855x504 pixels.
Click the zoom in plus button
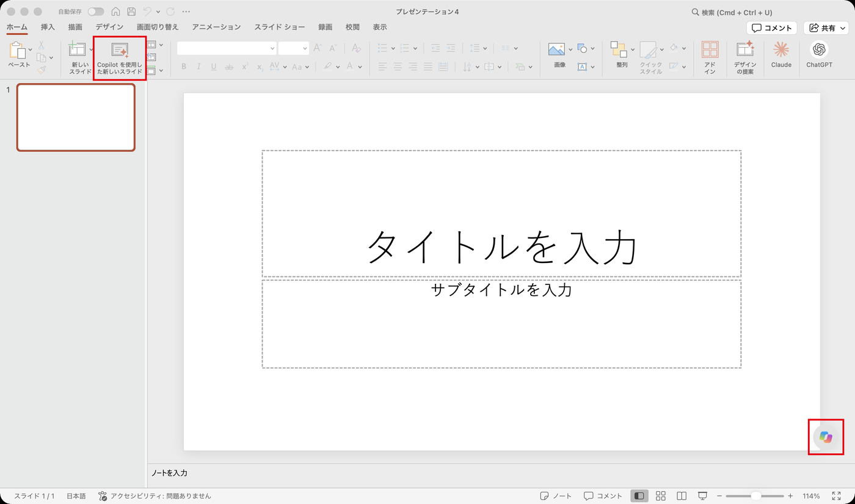point(790,496)
